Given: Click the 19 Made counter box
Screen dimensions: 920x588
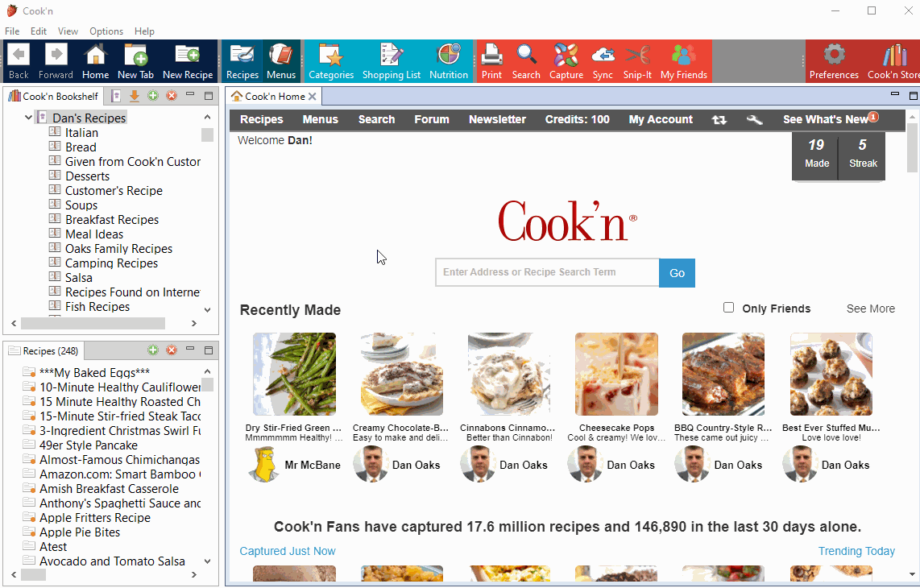Looking at the screenshot, I should [x=816, y=155].
